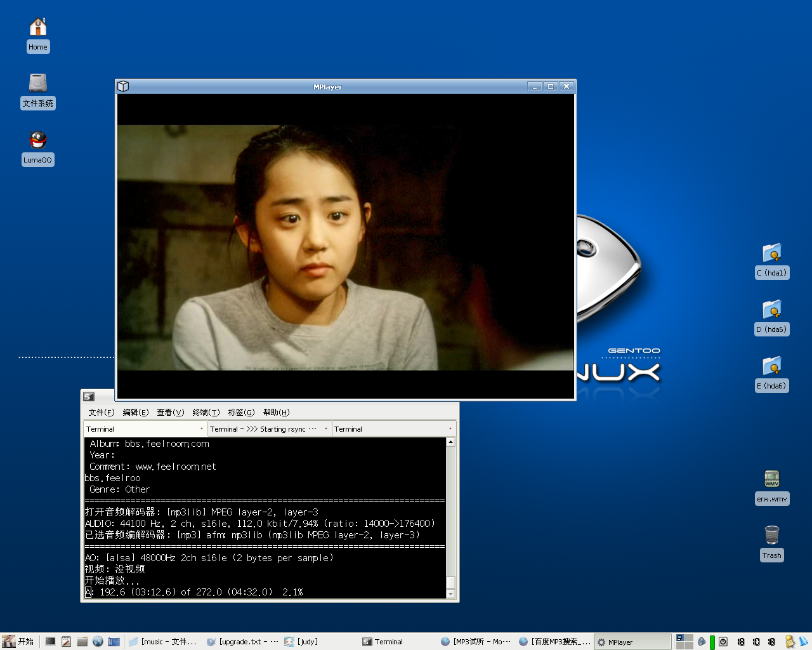Switch to the [百度MP3搜索 taskbar window
812x650 pixels.
click(x=554, y=642)
